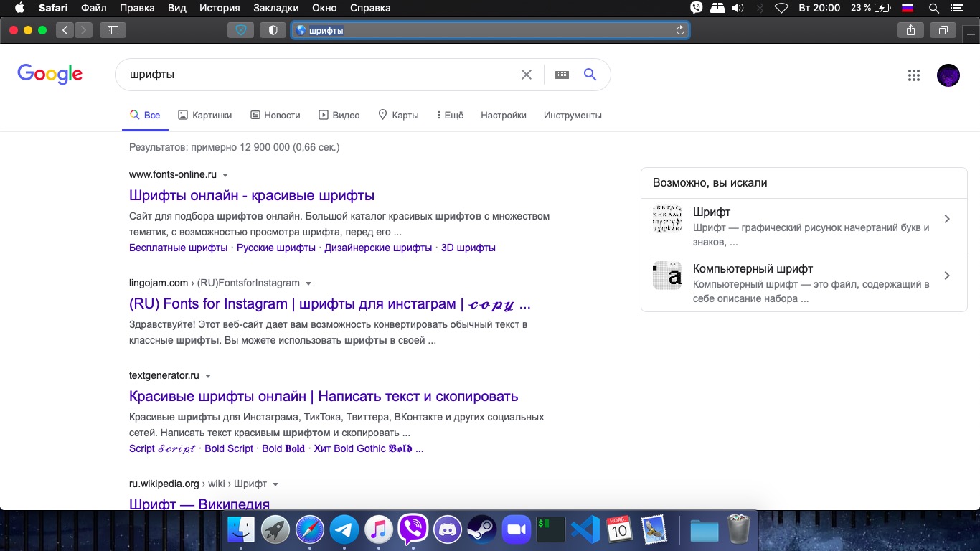The height and width of the screenshot is (551, 980).
Task: Open the Ещё more options dropdown
Action: click(450, 115)
